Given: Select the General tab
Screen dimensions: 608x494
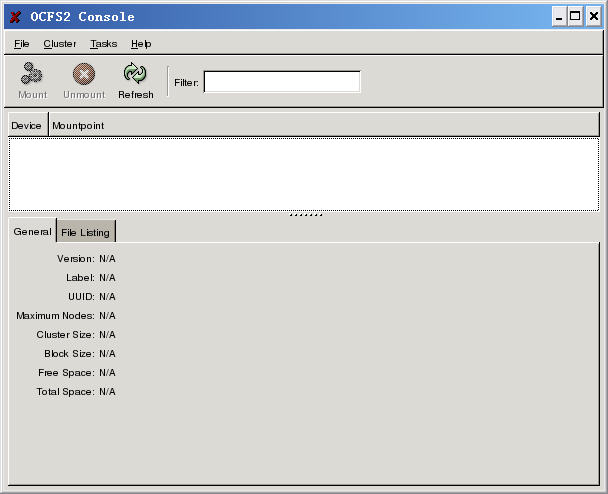Looking at the screenshot, I should pyautogui.click(x=32, y=231).
